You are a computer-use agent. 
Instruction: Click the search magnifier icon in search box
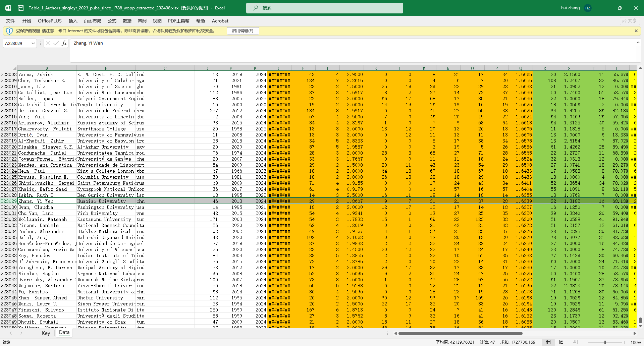pyautogui.click(x=256, y=8)
